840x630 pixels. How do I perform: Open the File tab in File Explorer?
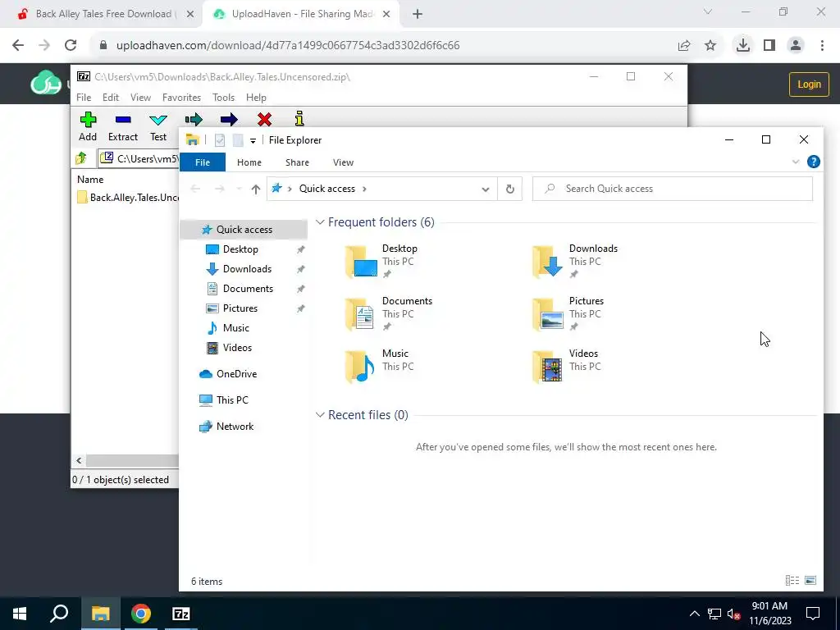[203, 162]
